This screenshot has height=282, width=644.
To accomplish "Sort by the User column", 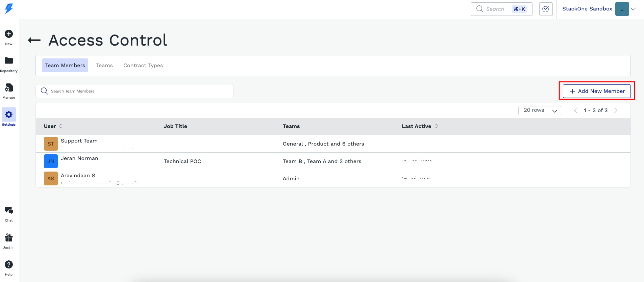I will pos(61,126).
